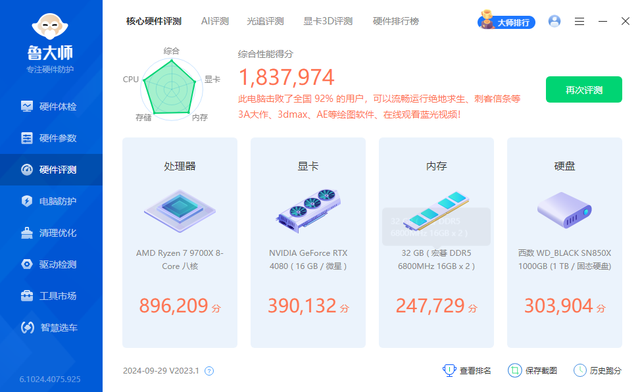
Task: Click the 显卡 RTX 4080 graphics card image
Action: (x=308, y=211)
